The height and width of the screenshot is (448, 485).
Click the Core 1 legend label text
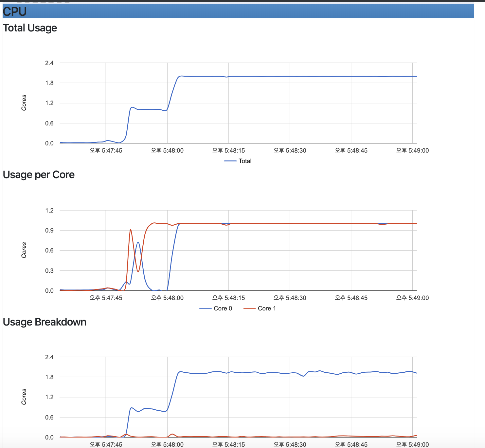267,308
